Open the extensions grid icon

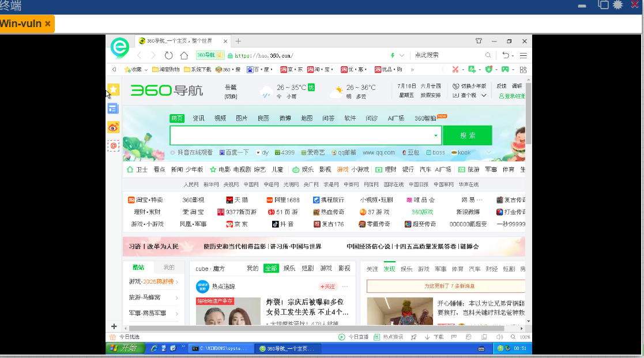pos(524,70)
